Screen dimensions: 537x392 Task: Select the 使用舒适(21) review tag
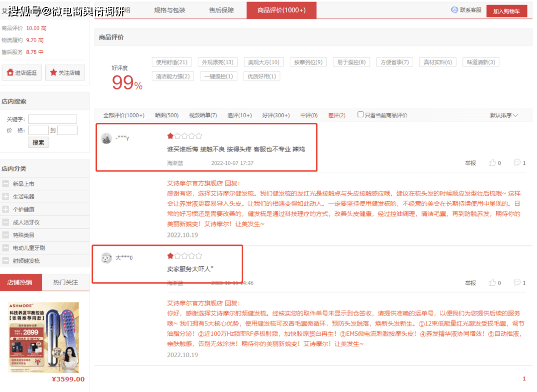coord(172,62)
